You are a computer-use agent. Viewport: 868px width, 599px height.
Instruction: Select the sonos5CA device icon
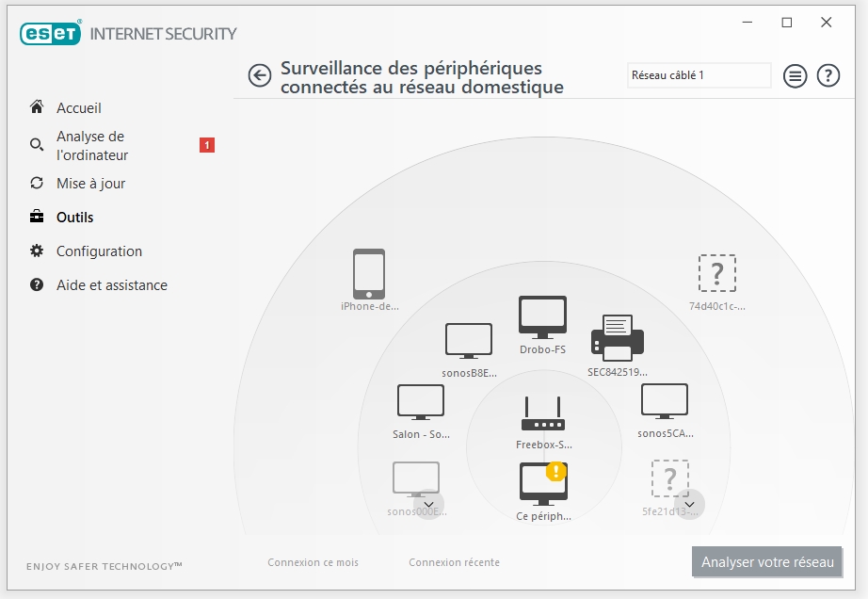coord(665,401)
